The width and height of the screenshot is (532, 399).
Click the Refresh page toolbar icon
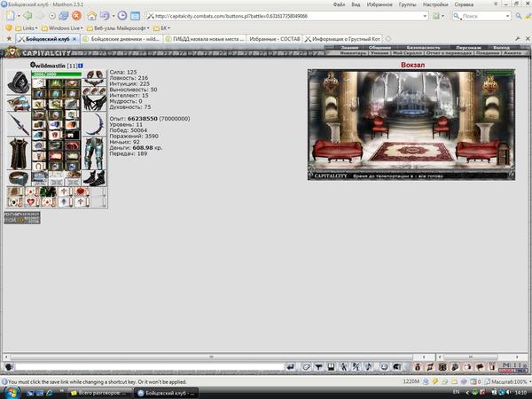[64, 16]
